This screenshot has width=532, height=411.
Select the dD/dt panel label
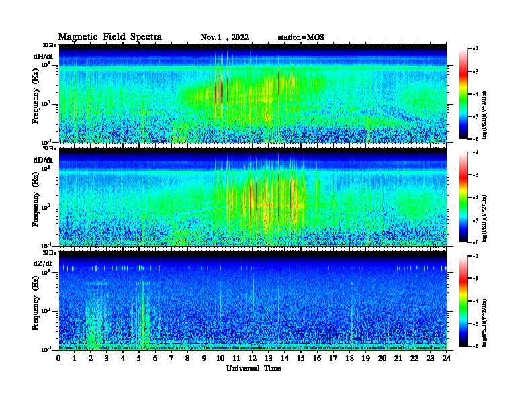click(43, 160)
